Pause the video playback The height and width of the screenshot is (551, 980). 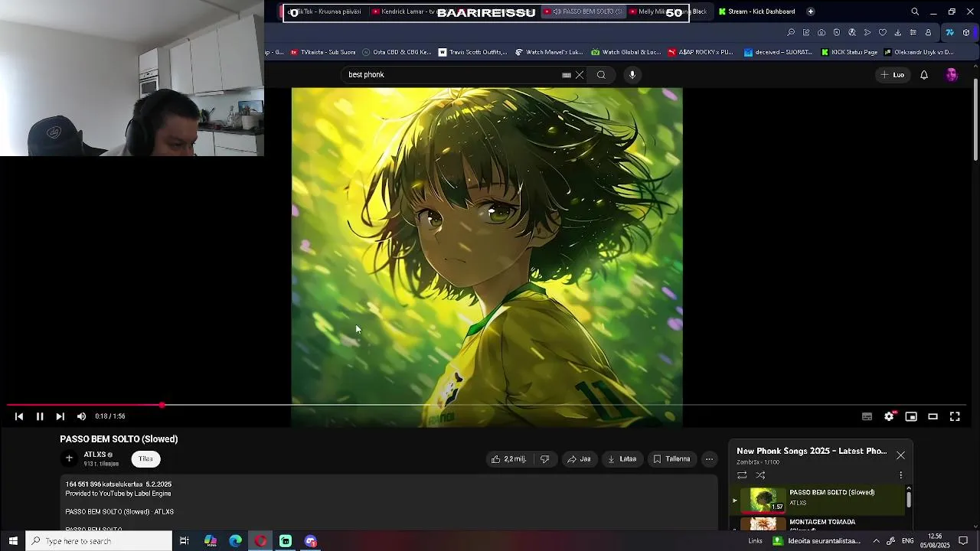(x=40, y=416)
